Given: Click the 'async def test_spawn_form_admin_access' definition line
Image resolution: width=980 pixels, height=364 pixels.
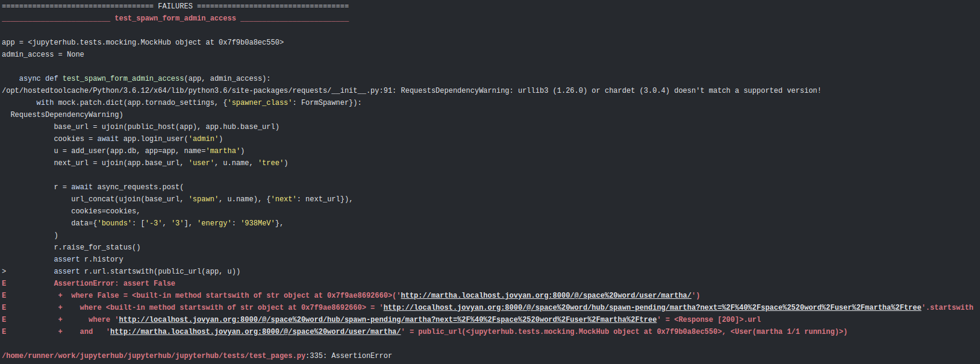Looking at the screenshot, I should (x=145, y=78).
